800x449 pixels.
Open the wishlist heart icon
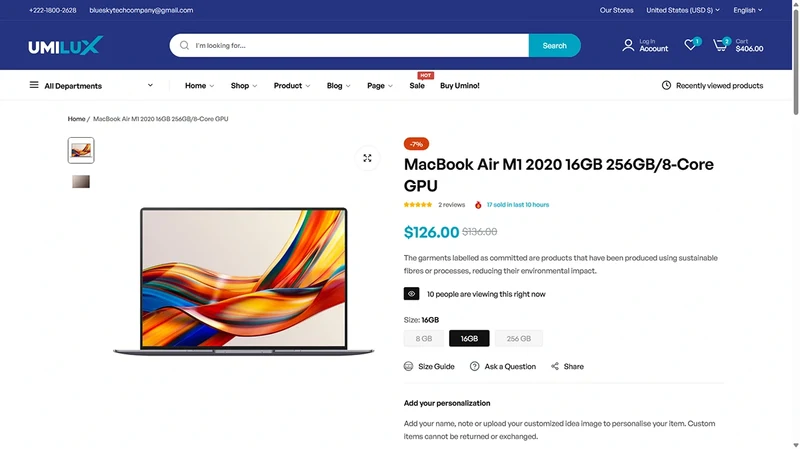[x=690, y=45]
